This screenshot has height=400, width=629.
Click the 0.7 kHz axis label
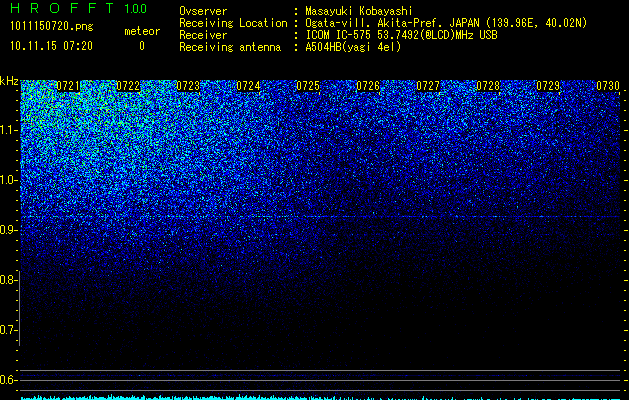click(8, 330)
